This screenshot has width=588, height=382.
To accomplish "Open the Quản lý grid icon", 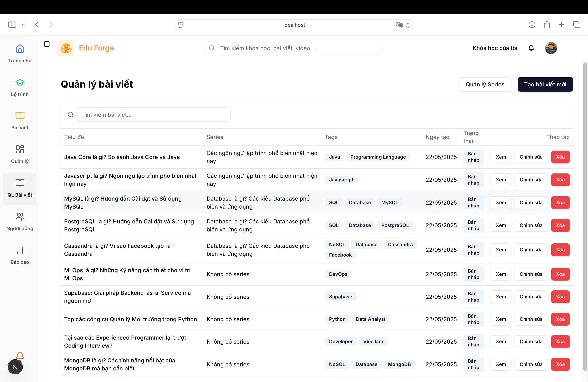I will 20,149.
